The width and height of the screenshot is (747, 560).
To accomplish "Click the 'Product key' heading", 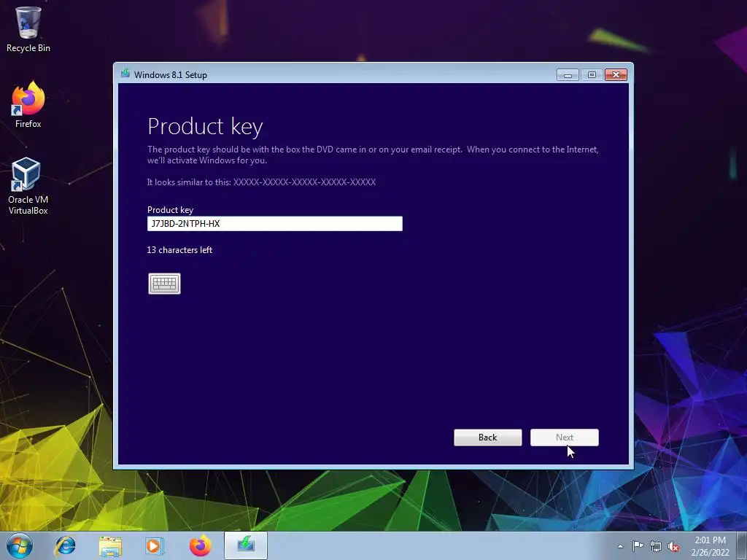I will [205, 127].
